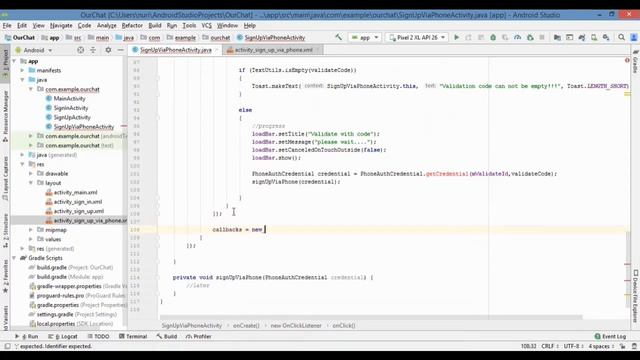This screenshot has height=360, width=640.
Task: Open the Profiler tool window
Action: coord(198,336)
